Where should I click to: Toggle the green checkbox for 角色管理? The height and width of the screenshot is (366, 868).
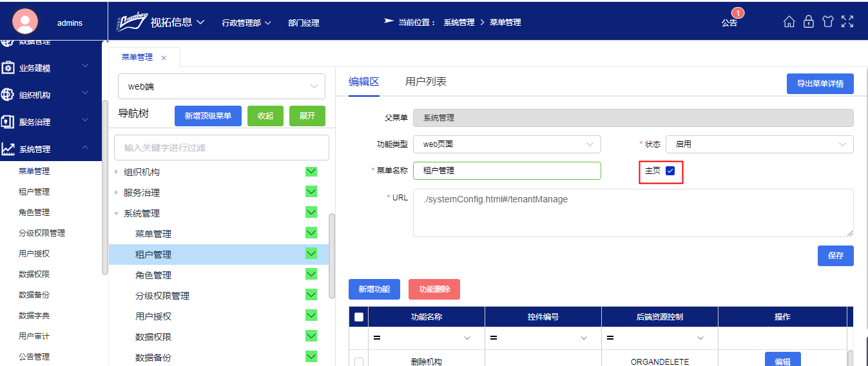[311, 274]
